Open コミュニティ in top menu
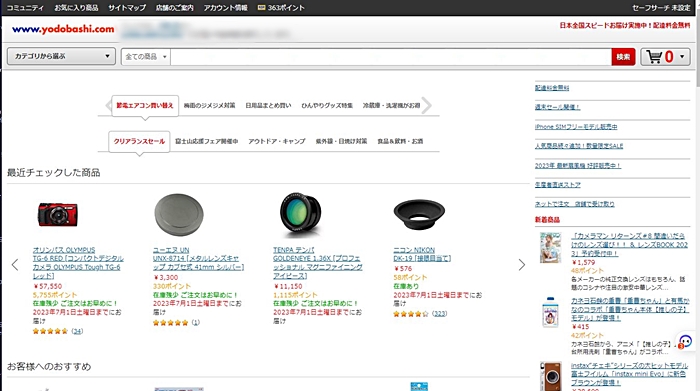The width and height of the screenshot is (700, 391). pos(25,8)
